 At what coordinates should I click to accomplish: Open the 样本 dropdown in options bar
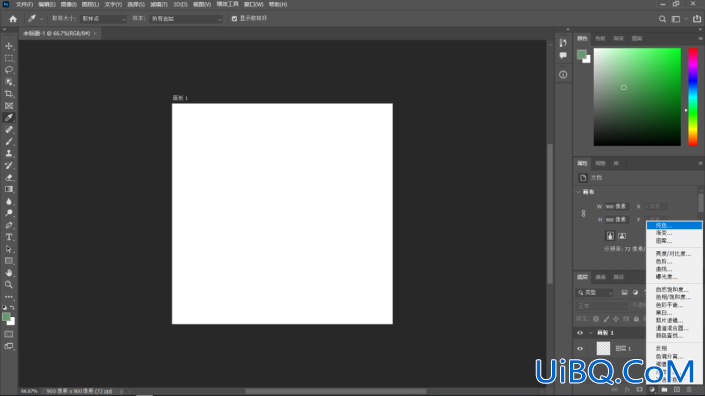click(186, 19)
